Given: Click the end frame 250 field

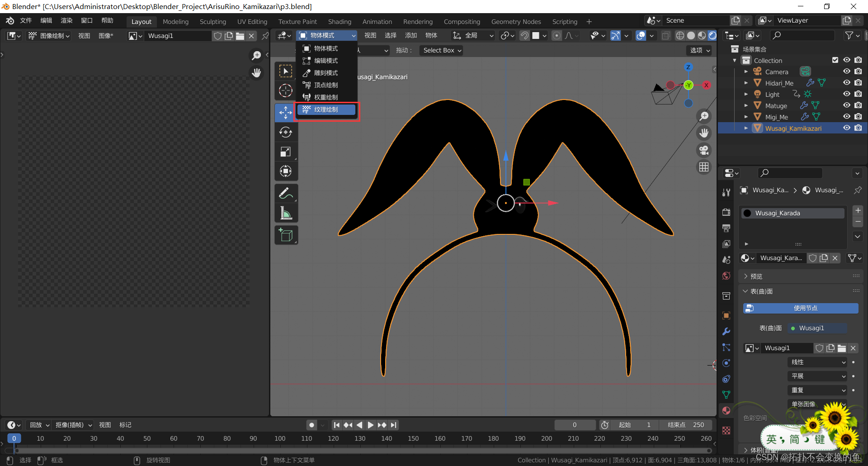Looking at the screenshot, I should (x=686, y=425).
